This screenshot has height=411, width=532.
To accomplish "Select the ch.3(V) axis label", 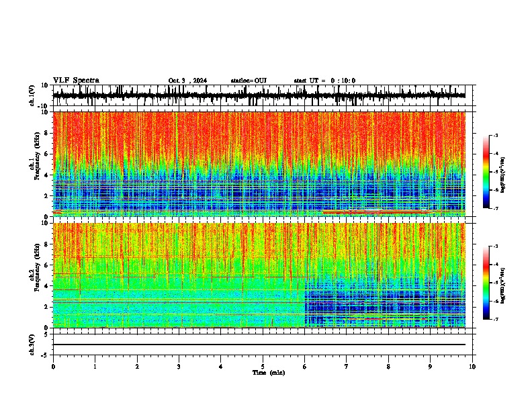I will (32, 345).
